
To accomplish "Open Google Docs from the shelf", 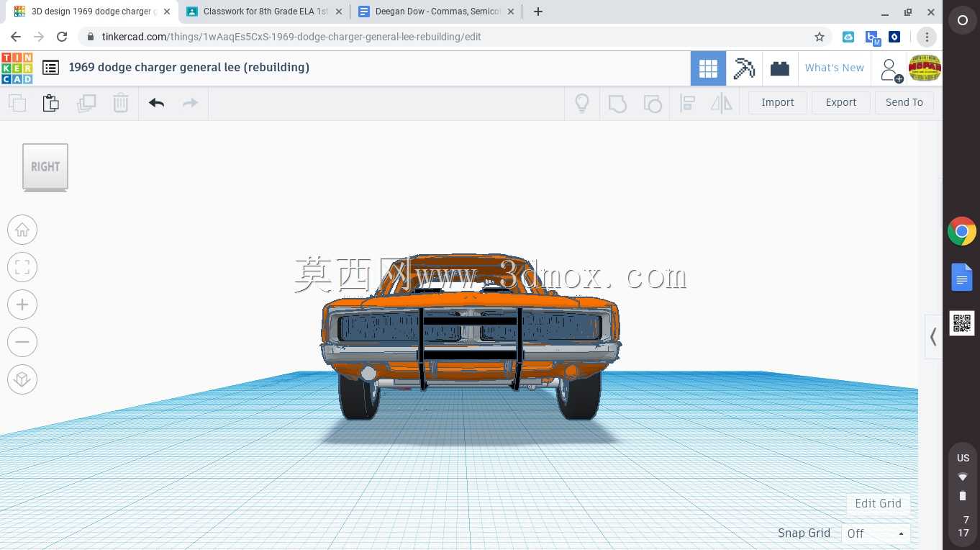I will point(962,277).
